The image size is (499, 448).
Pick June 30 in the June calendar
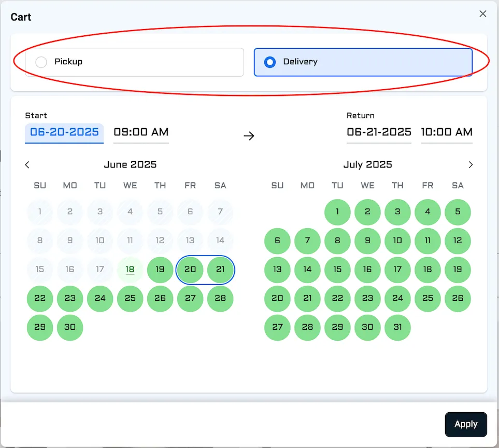(70, 327)
